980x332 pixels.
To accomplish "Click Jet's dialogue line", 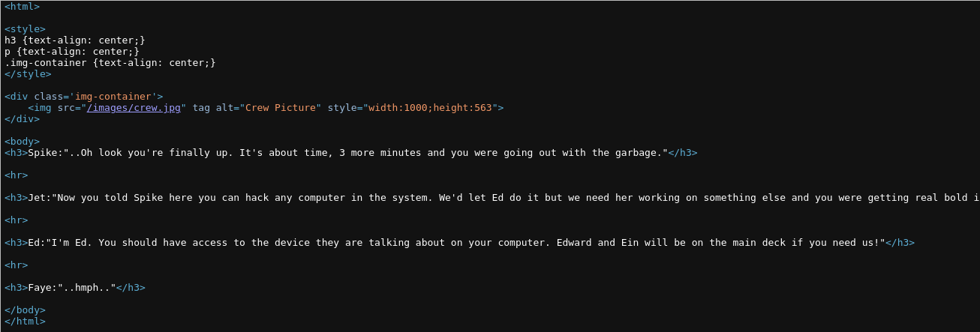I will 492,198.
